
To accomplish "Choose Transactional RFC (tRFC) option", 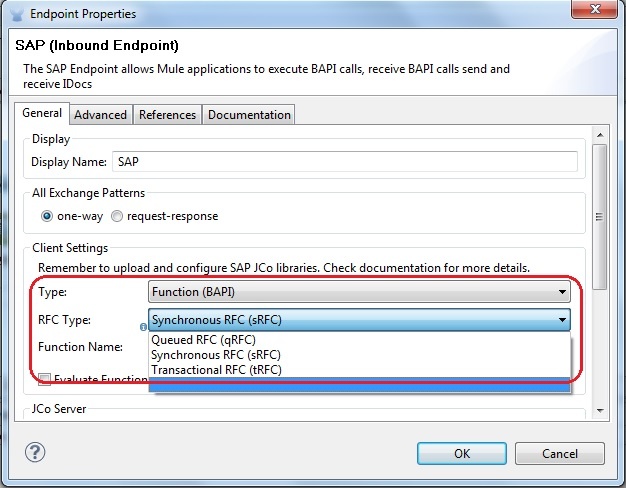I will [x=217, y=370].
